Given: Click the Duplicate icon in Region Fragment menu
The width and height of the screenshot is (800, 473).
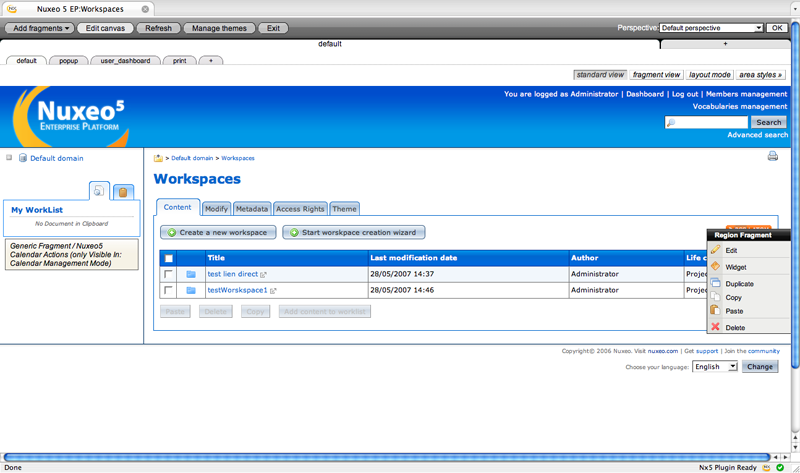Looking at the screenshot, I should click(x=715, y=283).
